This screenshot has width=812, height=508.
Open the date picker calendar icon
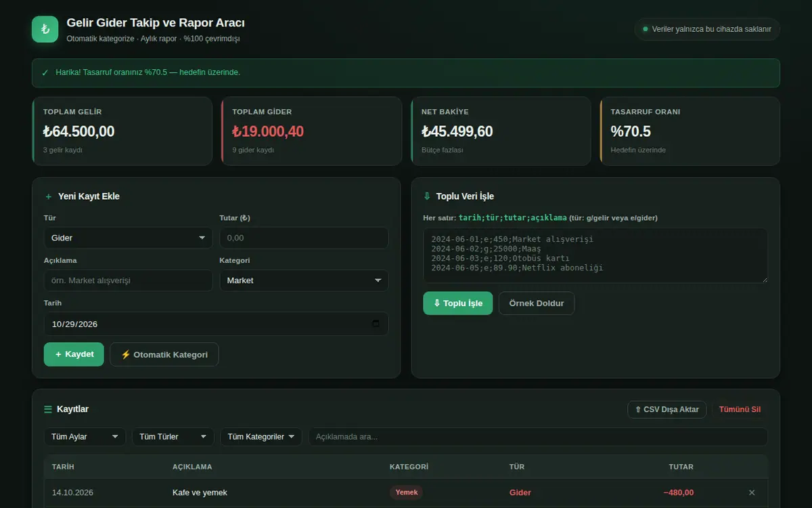pyautogui.click(x=376, y=324)
